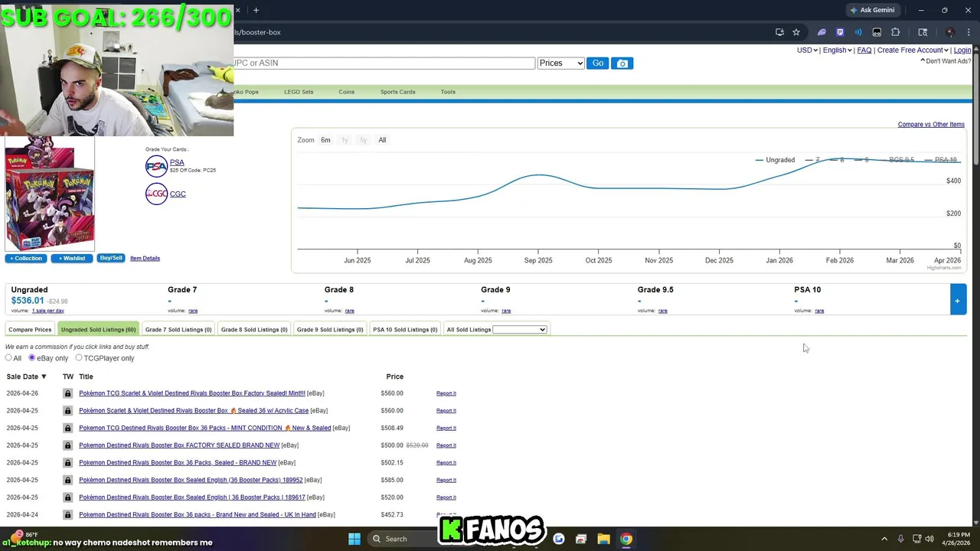Open the tab search icon in toolbar

coord(923,32)
